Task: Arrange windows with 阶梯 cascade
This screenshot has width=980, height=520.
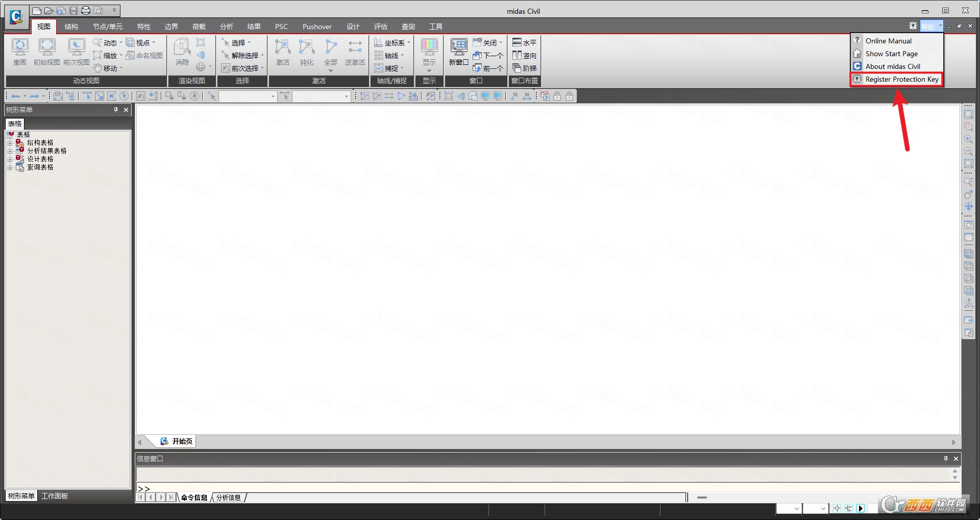Action: point(525,68)
